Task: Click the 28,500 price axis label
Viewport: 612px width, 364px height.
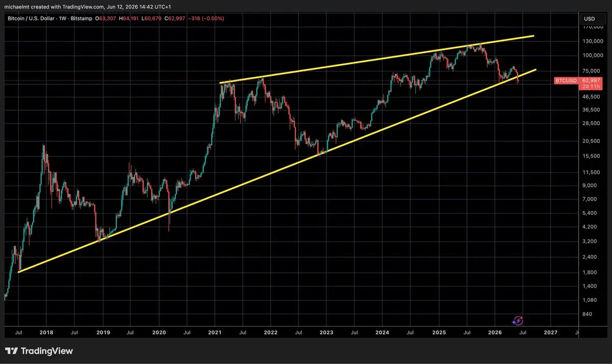Action: (x=593, y=123)
